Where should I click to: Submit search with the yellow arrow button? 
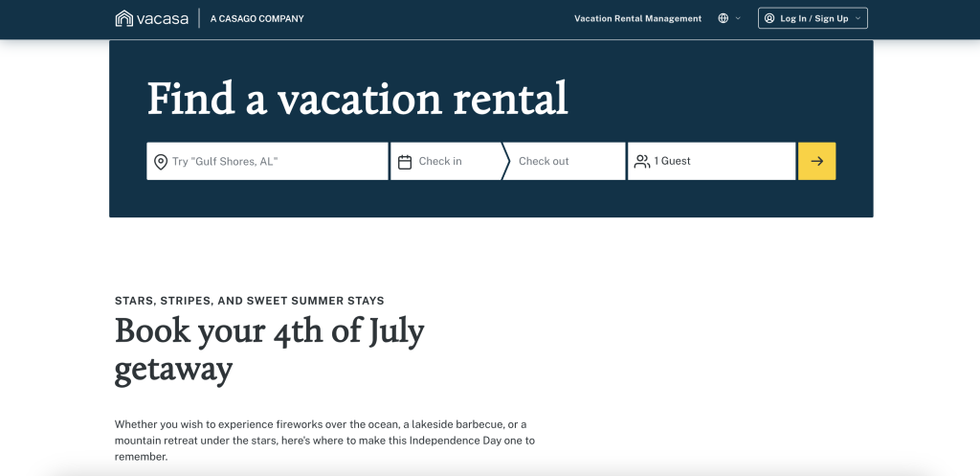(817, 161)
